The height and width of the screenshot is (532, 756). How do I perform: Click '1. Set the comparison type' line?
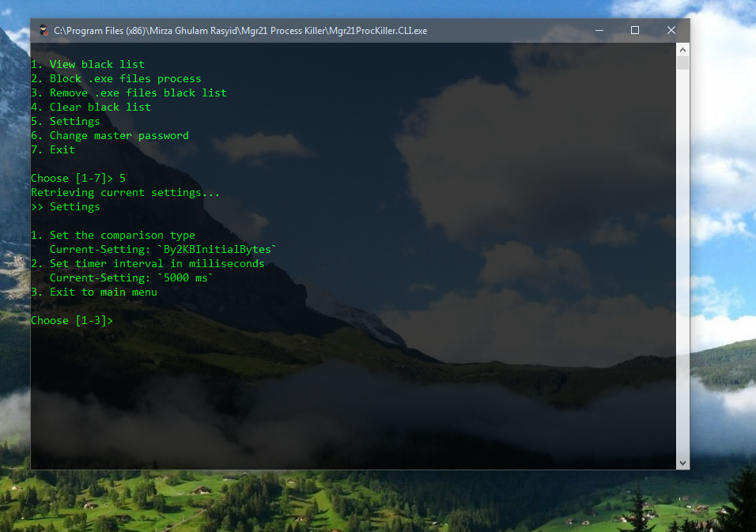[x=113, y=235]
